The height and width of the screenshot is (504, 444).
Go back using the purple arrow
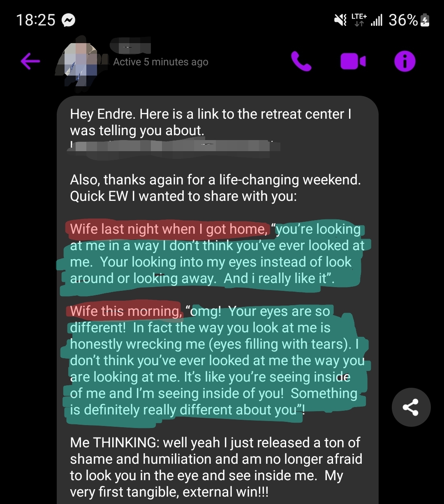click(x=30, y=62)
